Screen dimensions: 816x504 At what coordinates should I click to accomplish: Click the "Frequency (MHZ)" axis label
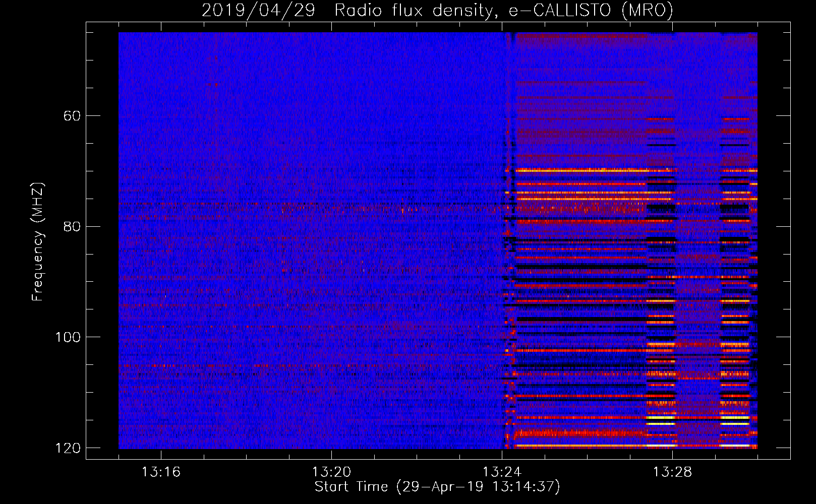click(38, 241)
